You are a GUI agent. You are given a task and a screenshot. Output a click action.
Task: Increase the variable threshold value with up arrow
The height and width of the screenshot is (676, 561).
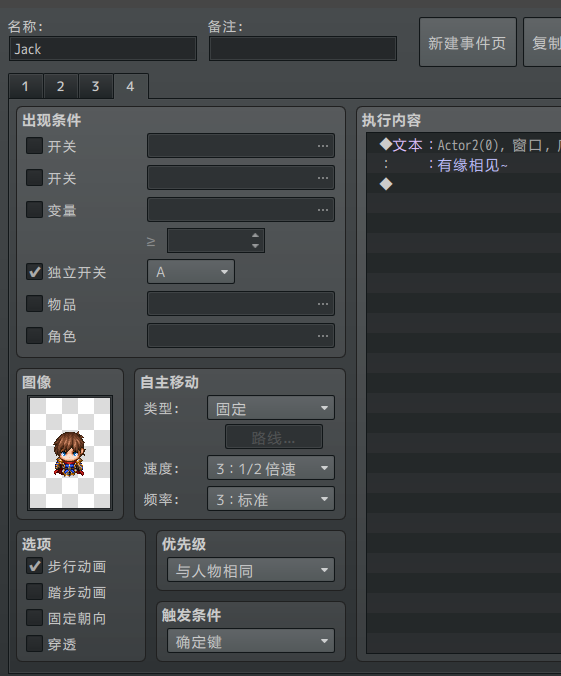click(x=255, y=235)
